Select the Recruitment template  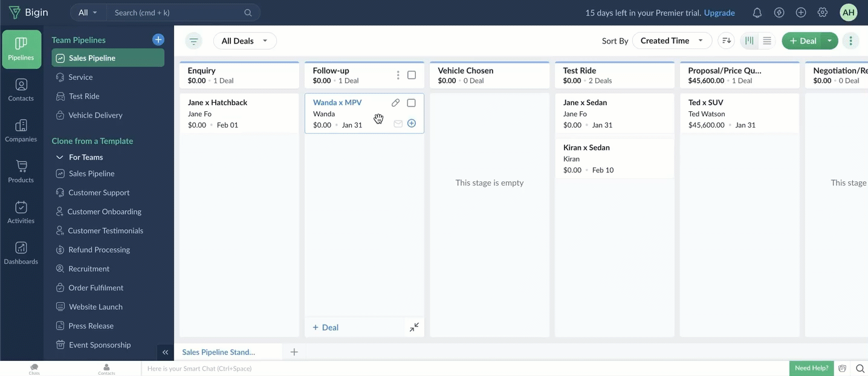point(89,268)
